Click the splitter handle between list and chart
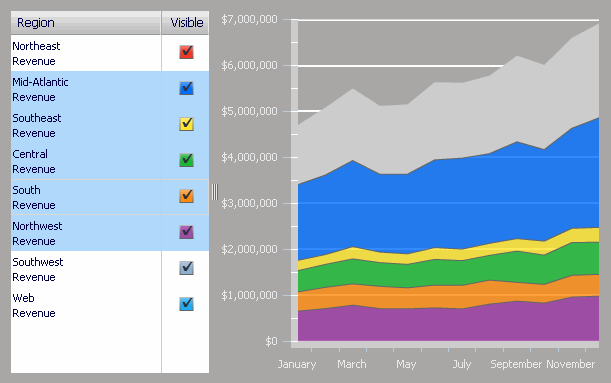 tap(215, 192)
